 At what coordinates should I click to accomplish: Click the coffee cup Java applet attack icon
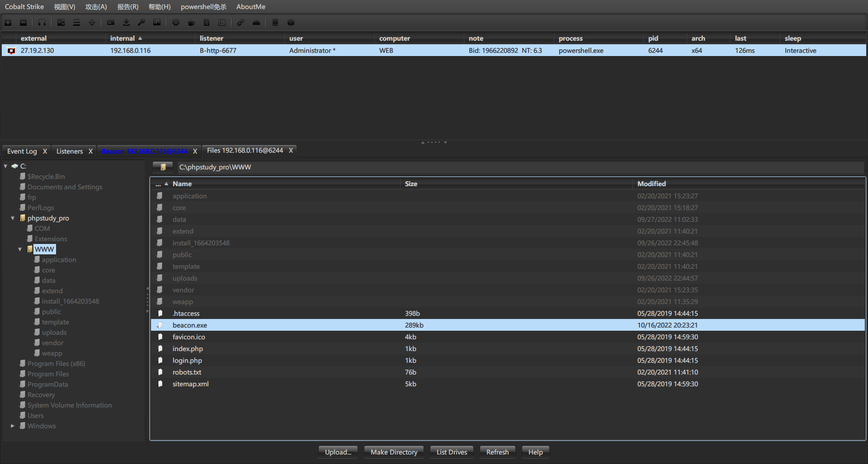(x=191, y=23)
